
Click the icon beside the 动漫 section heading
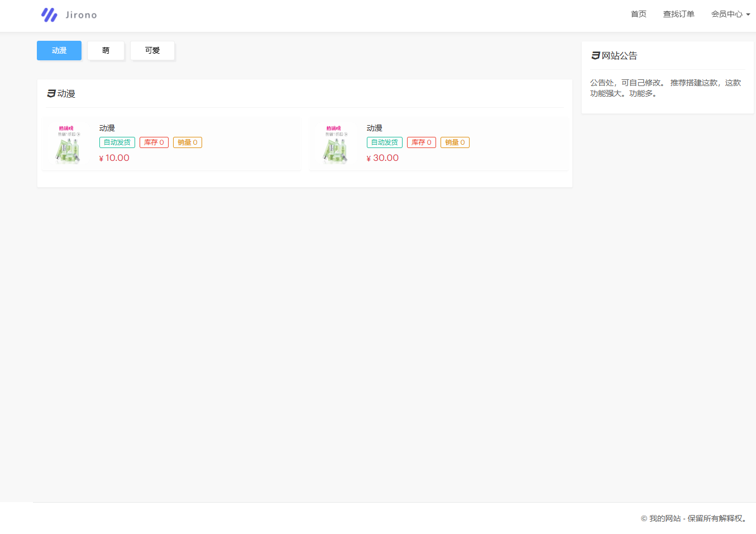[x=51, y=94]
